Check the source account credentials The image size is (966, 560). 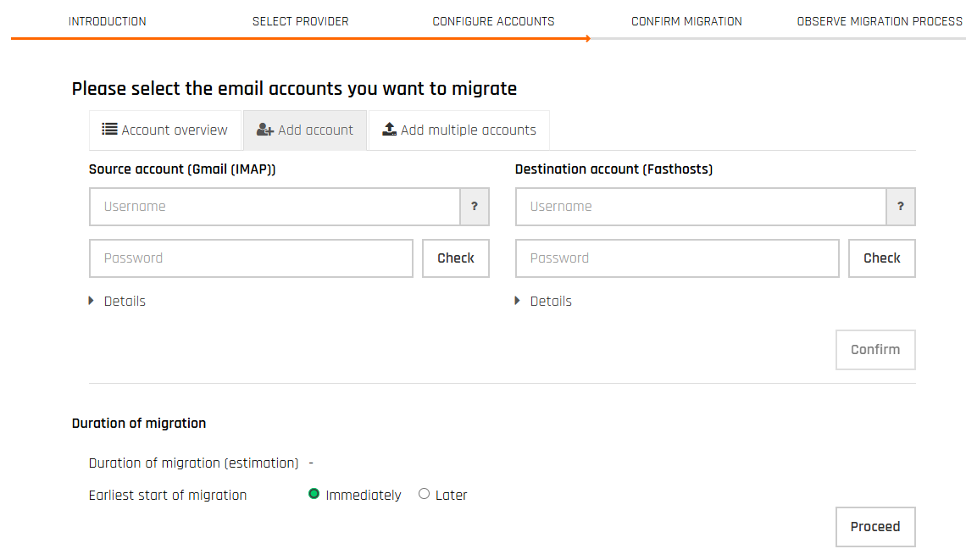coord(456,258)
